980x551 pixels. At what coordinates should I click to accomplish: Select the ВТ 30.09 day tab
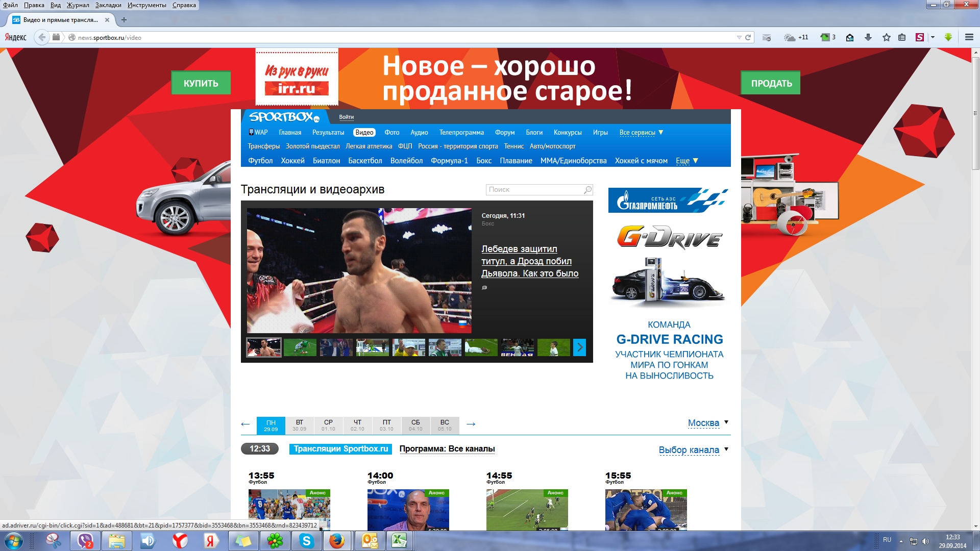tap(300, 425)
